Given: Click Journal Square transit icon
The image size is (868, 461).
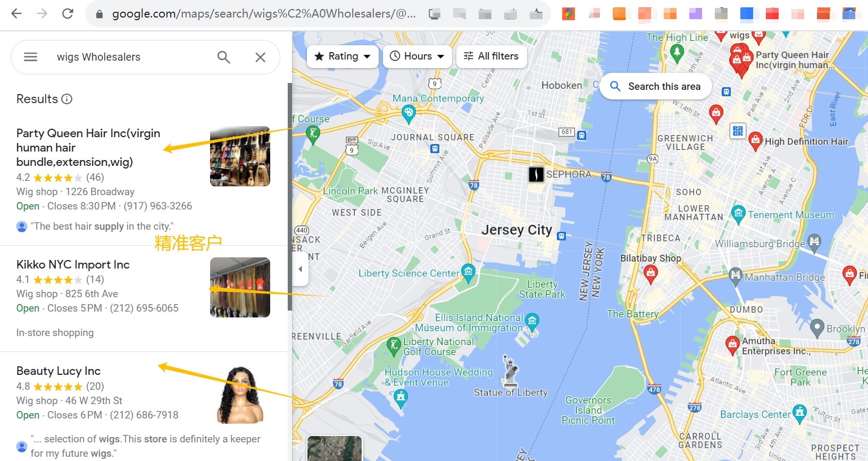Looking at the screenshot, I should (x=435, y=149).
